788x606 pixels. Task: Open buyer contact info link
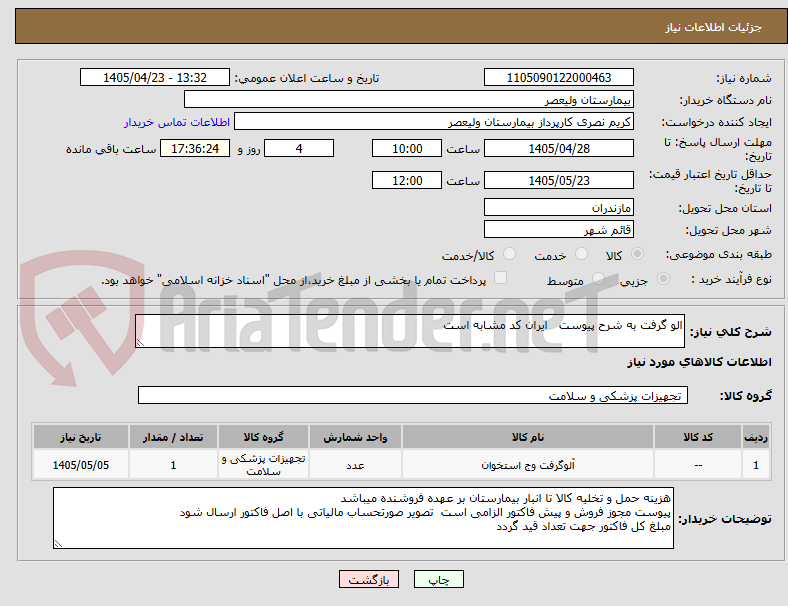click(x=177, y=123)
